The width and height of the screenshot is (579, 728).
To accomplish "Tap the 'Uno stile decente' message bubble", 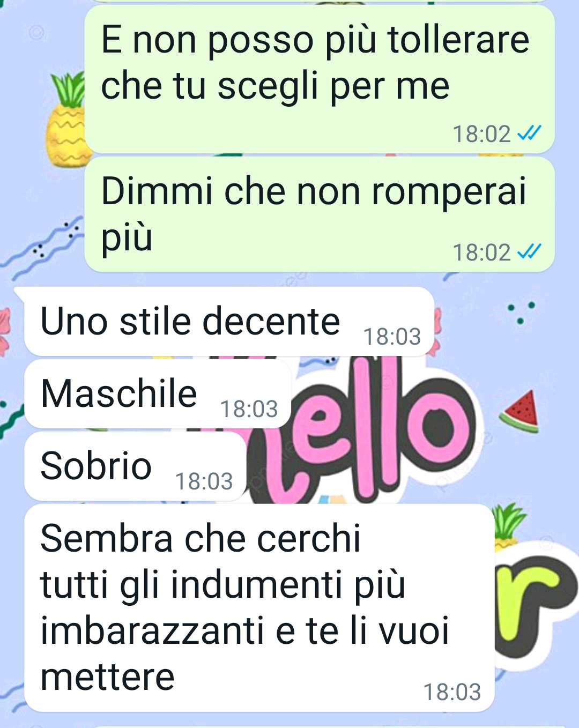I will tap(229, 322).
